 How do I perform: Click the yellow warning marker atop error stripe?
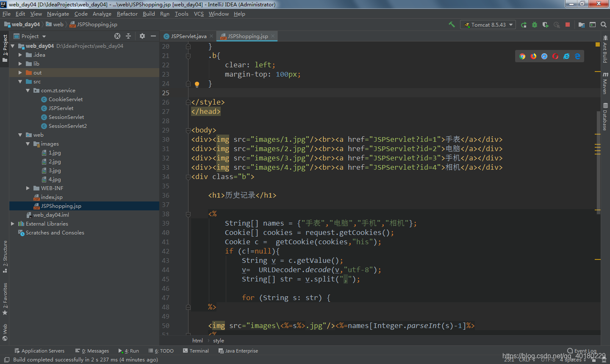pos(598,44)
